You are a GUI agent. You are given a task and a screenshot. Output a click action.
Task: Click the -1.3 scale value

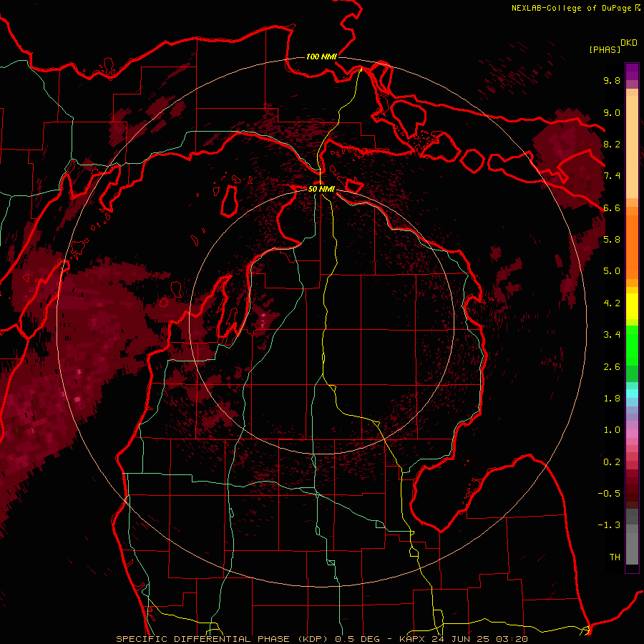click(x=609, y=525)
